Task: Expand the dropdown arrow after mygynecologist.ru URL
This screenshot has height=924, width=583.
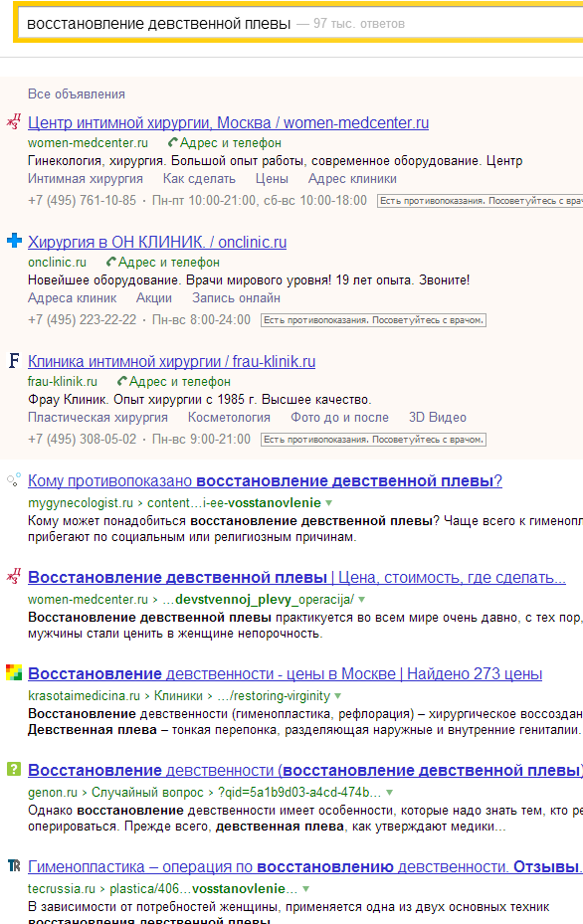Action: 329,503
